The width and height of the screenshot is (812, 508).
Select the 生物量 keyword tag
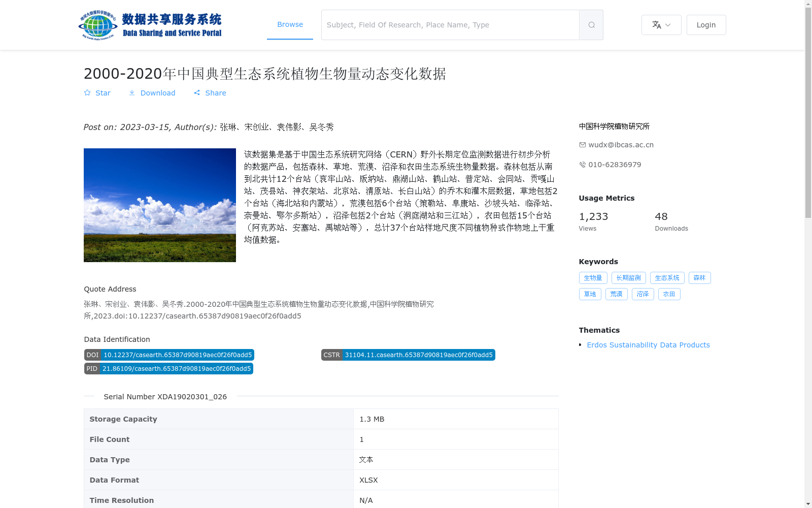point(593,278)
